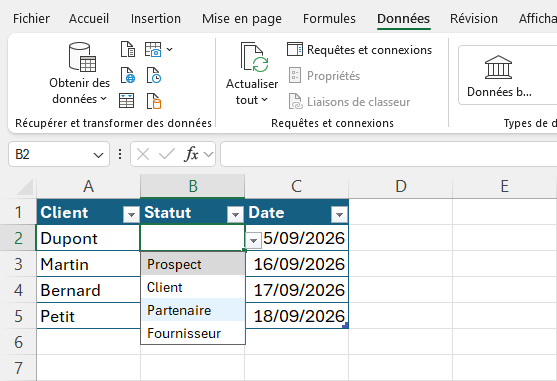557x381 pixels.
Task: Choose Fournisseur from the dropdown list
Action: point(193,333)
